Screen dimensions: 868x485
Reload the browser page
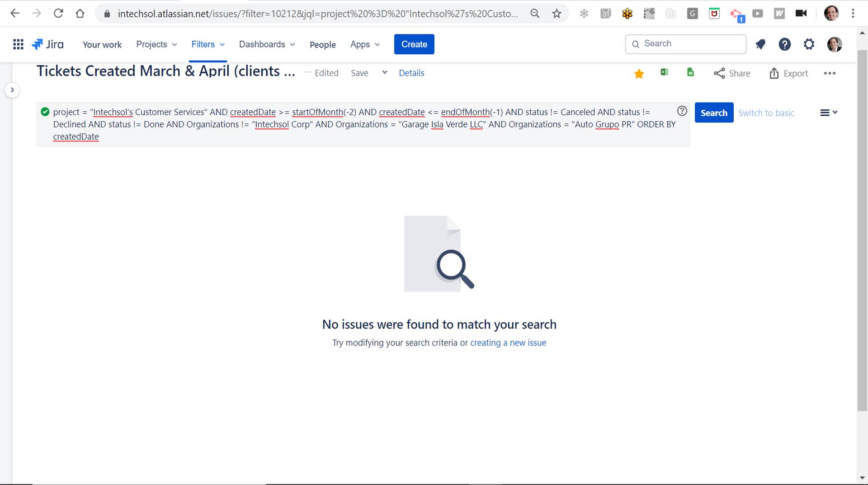click(x=58, y=14)
